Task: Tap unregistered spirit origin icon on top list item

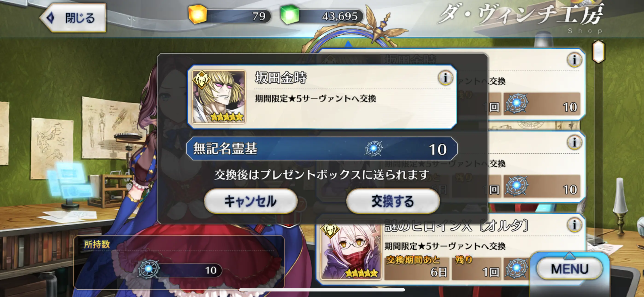Action: [x=516, y=103]
